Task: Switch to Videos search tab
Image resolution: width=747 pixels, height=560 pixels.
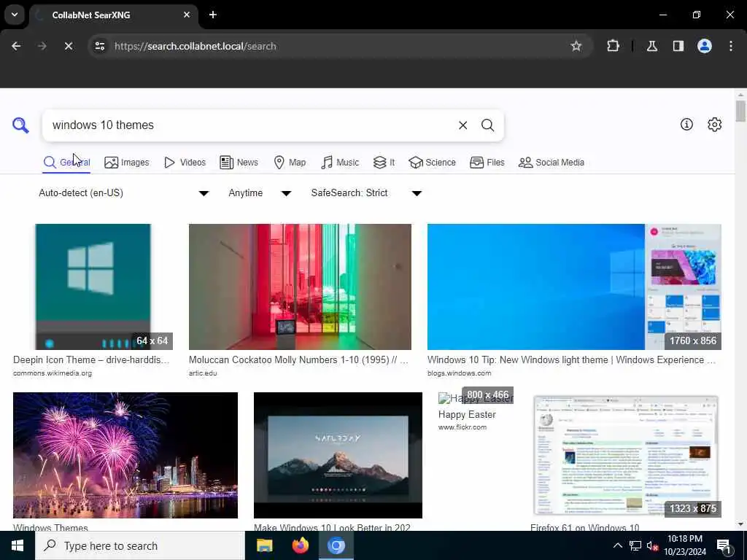Action: [x=185, y=163]
